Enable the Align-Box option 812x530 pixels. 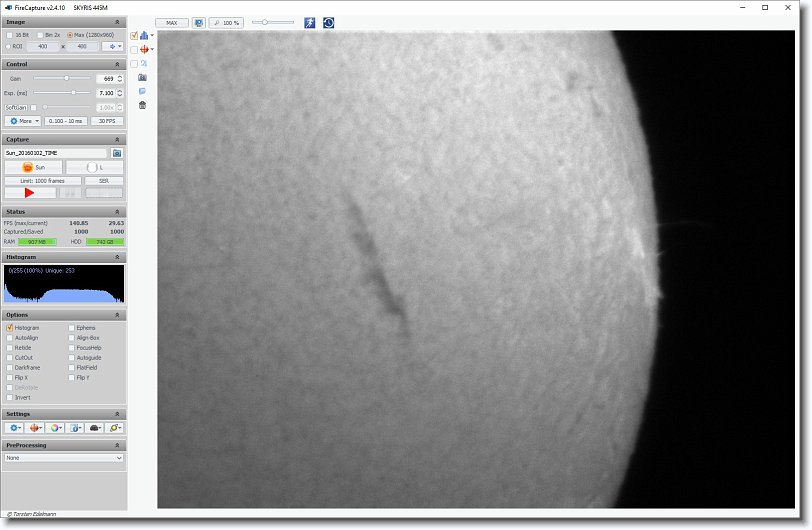tap(71, 338)
